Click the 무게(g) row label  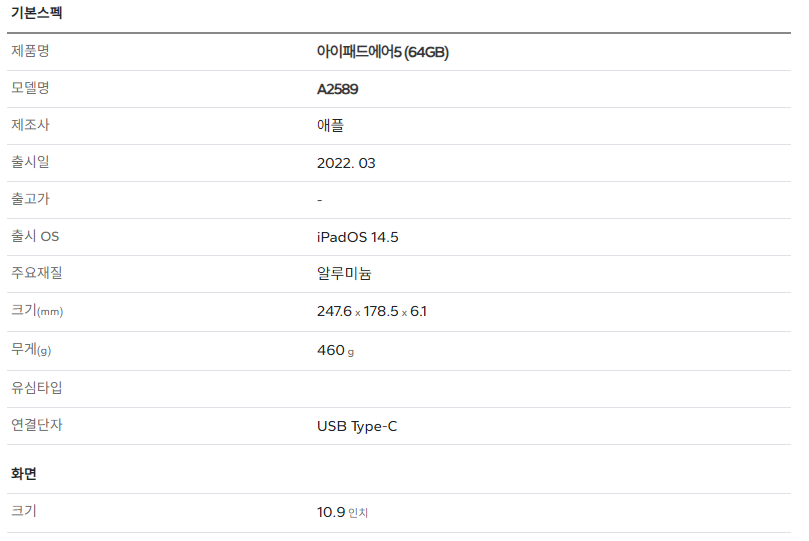click(x=31, y=350)
